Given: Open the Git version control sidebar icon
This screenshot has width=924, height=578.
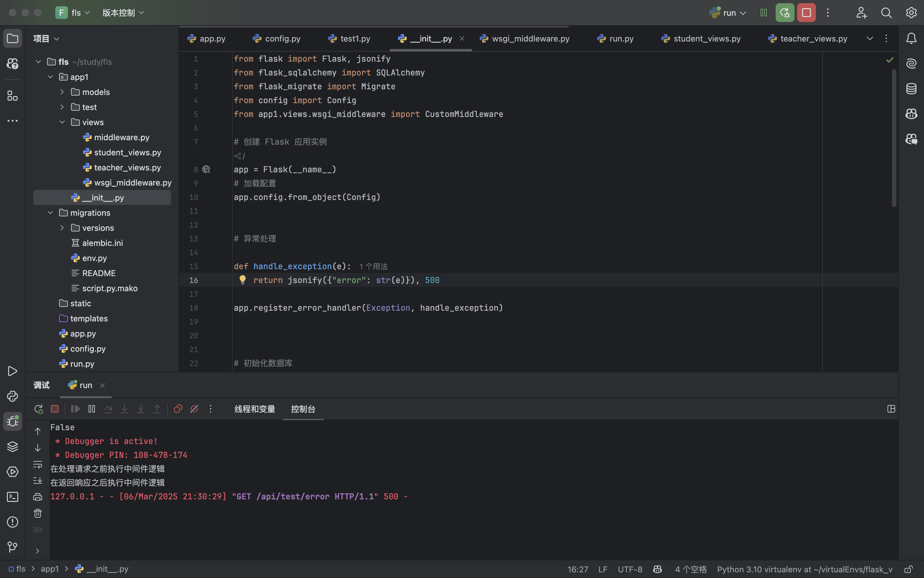Looking at the screenshot, I should (x=12, y=547).
